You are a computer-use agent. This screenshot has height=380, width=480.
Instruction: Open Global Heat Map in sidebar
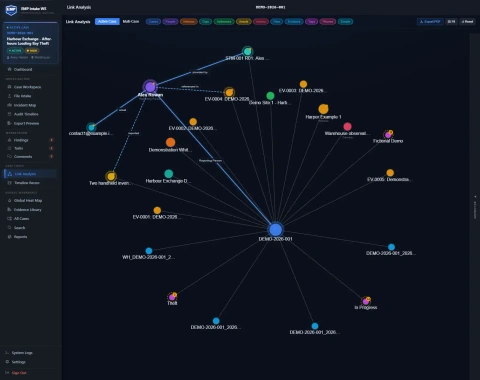[28, 201]
